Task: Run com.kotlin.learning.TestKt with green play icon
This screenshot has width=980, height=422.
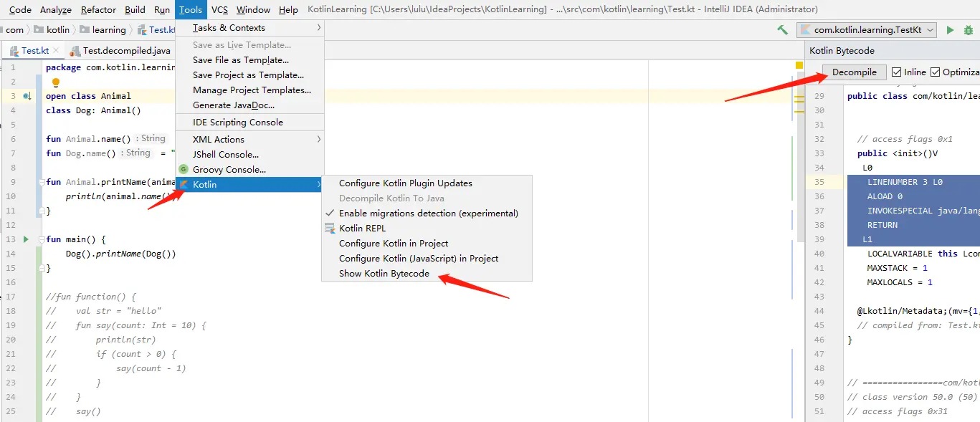Action: click(x=950, y=30)
